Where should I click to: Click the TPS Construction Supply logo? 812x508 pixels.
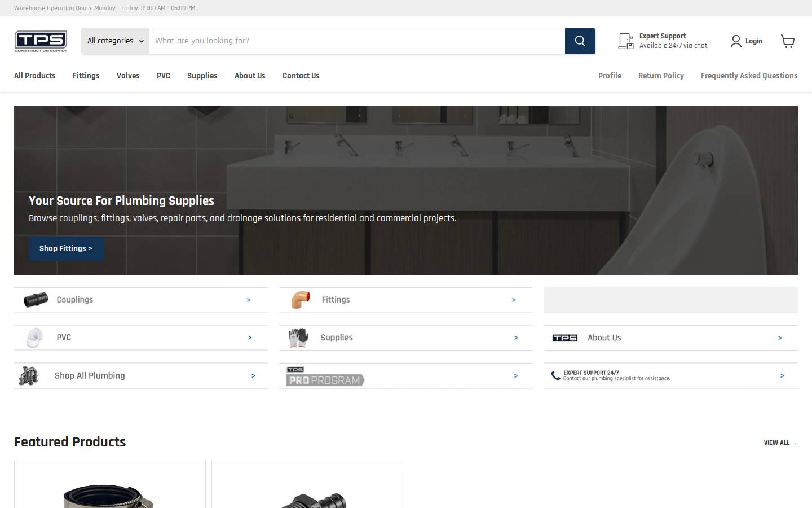41,41
